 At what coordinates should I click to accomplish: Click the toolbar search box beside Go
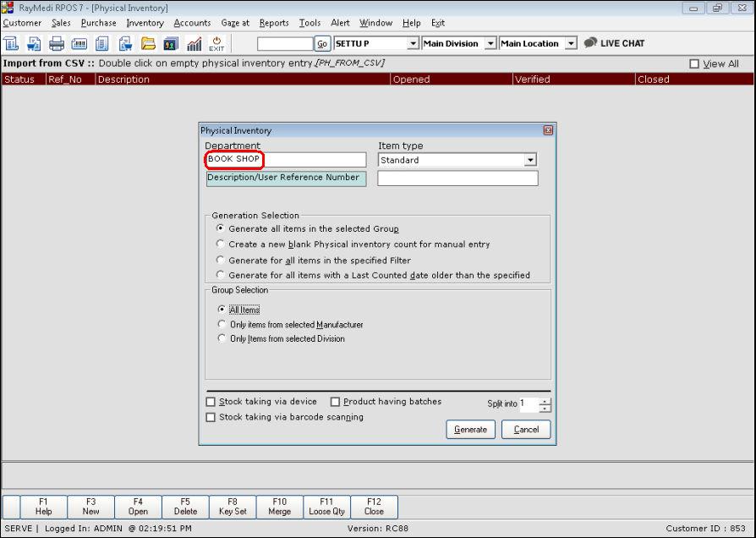tap(285, 43)
